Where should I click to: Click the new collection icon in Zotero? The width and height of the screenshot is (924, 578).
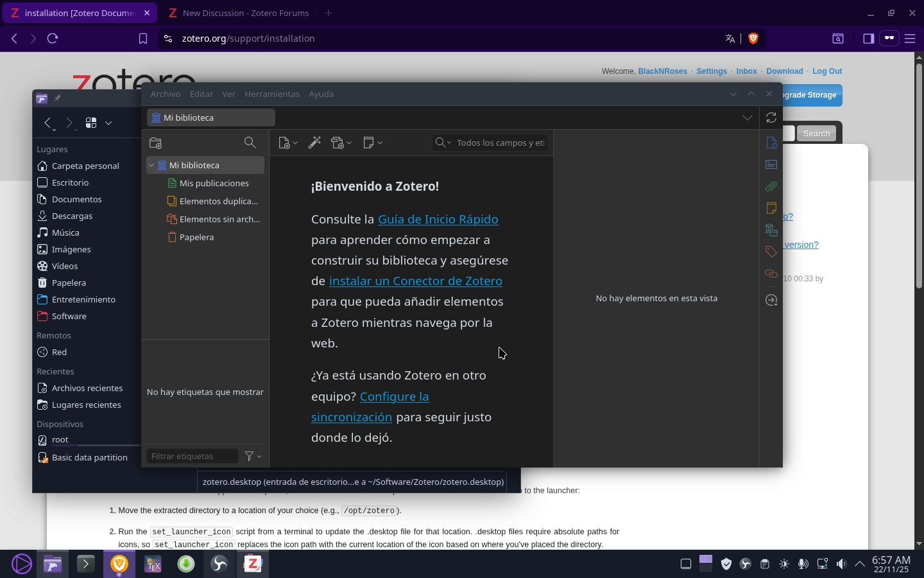coord(155,143)
